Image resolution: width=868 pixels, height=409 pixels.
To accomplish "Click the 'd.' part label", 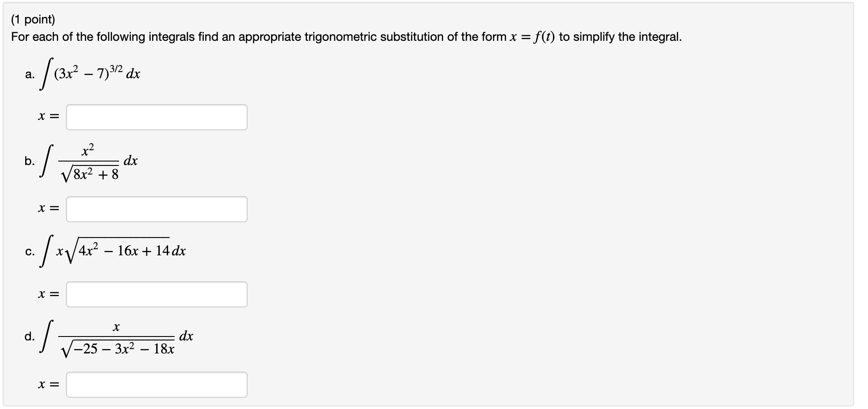I will 30,336.
